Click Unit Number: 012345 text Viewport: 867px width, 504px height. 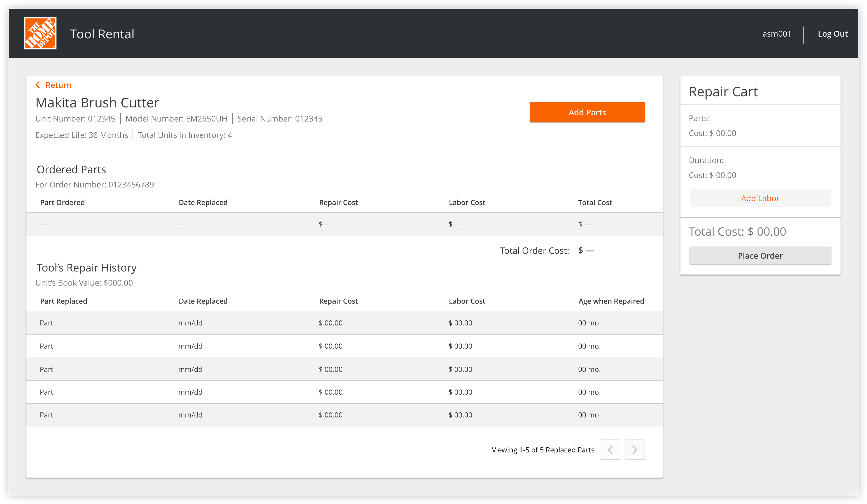pos(75,119)
